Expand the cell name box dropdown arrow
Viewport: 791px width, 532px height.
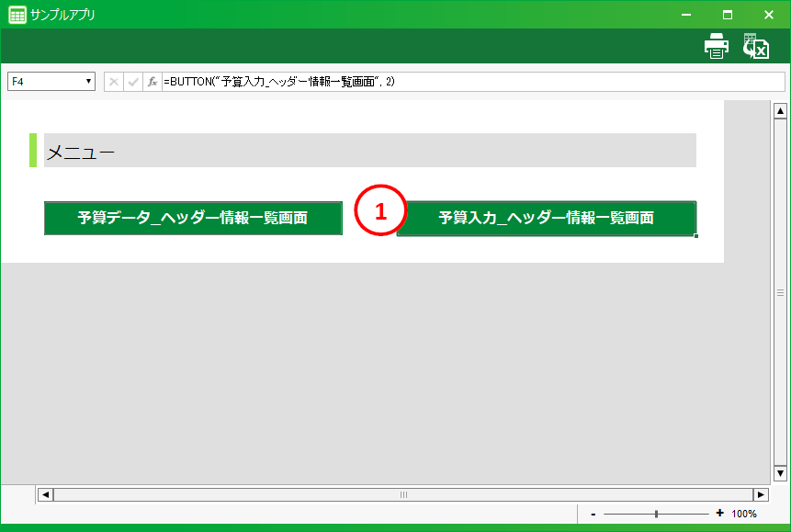pos(89,82)
